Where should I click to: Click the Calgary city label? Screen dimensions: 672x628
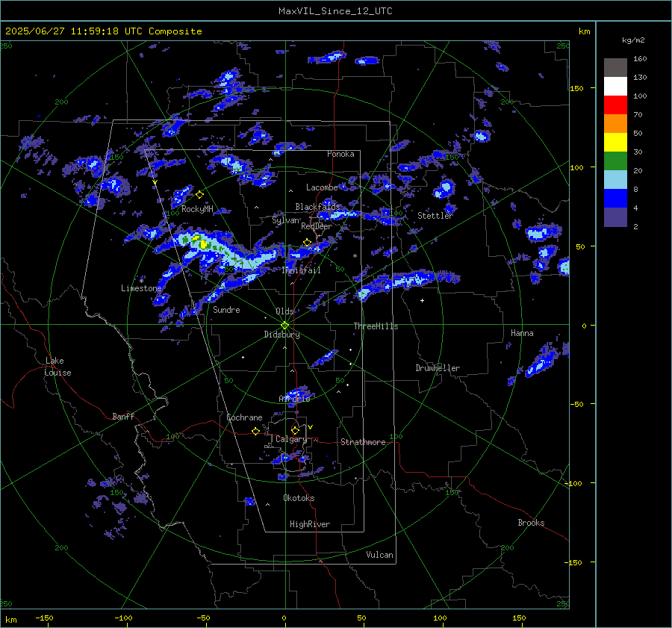[291, 439]
